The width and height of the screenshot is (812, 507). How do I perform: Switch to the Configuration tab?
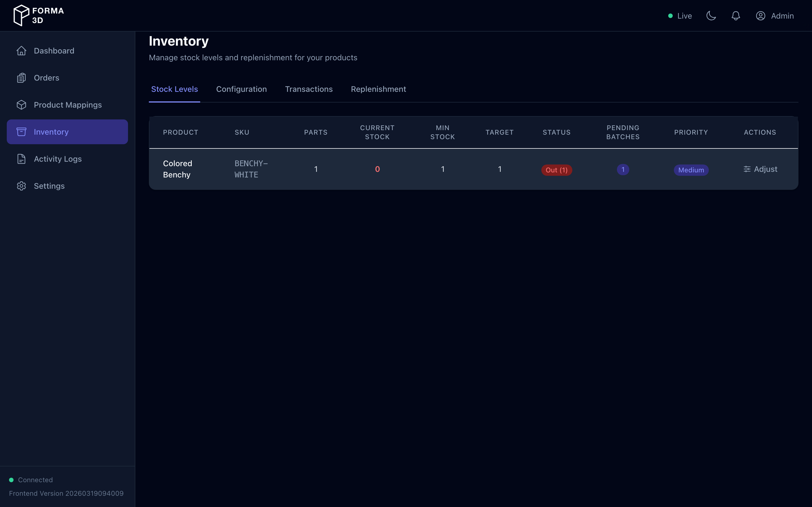coord(241,89)
